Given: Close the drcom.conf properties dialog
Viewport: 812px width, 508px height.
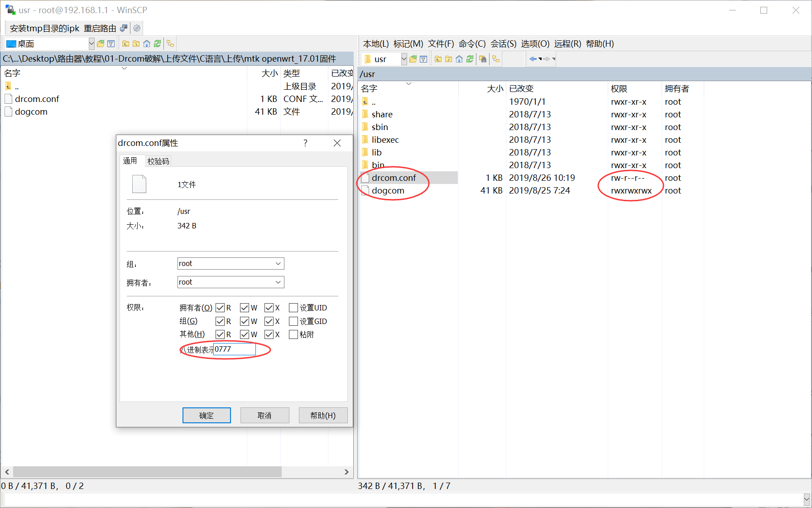Looking at the screenshot, I should 337,143.
